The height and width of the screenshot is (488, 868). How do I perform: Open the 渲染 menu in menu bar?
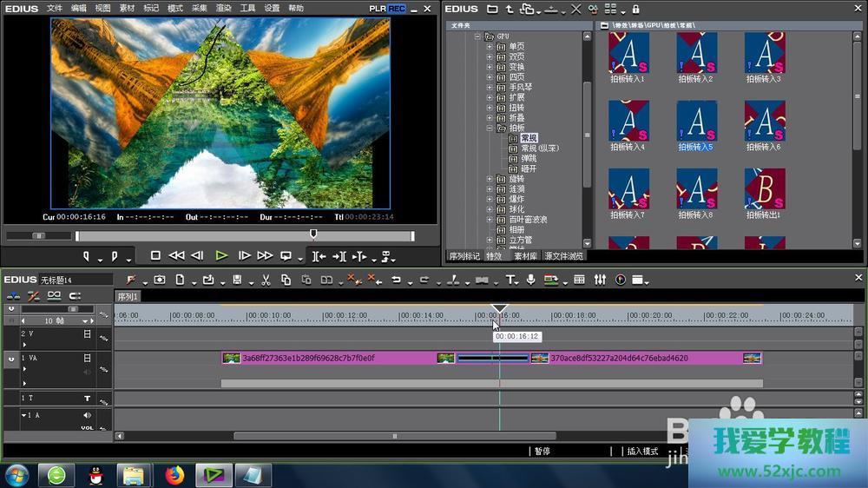[224, 9]
